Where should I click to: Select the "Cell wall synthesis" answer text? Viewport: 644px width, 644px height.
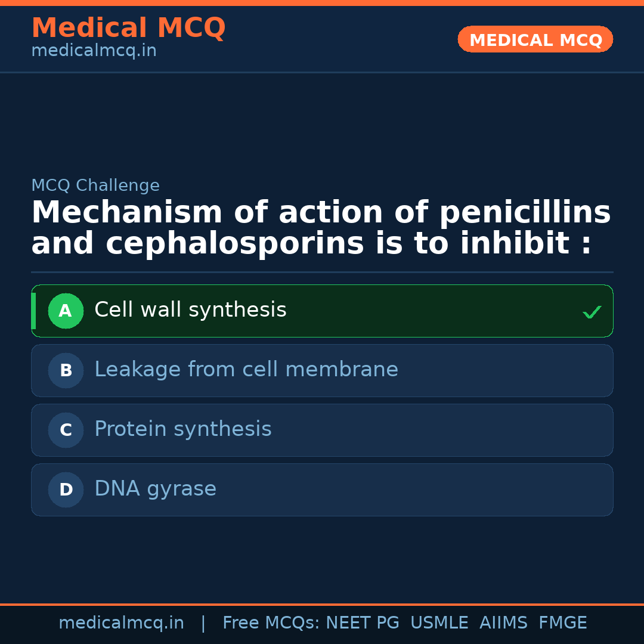(x=190, y=310)
